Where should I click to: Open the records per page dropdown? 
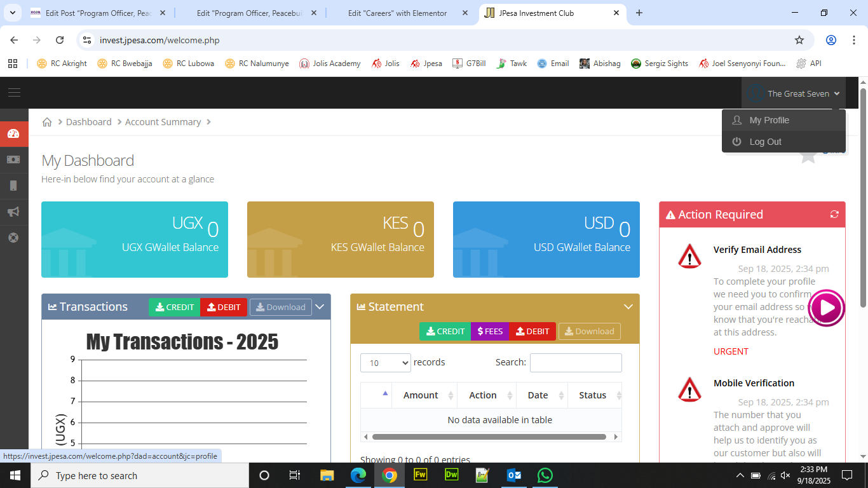[385, 363]
